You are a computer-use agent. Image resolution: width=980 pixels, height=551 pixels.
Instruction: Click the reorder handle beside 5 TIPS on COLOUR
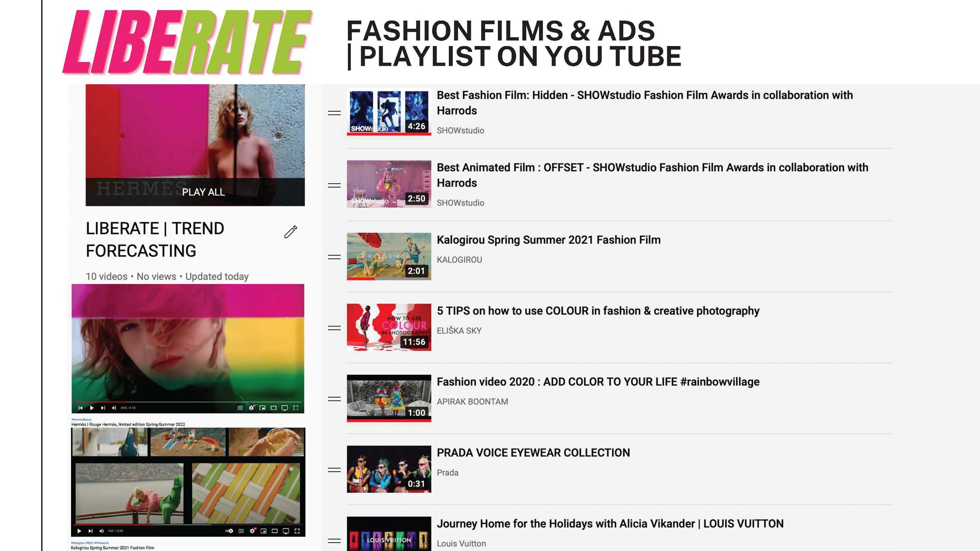(334, 328)
